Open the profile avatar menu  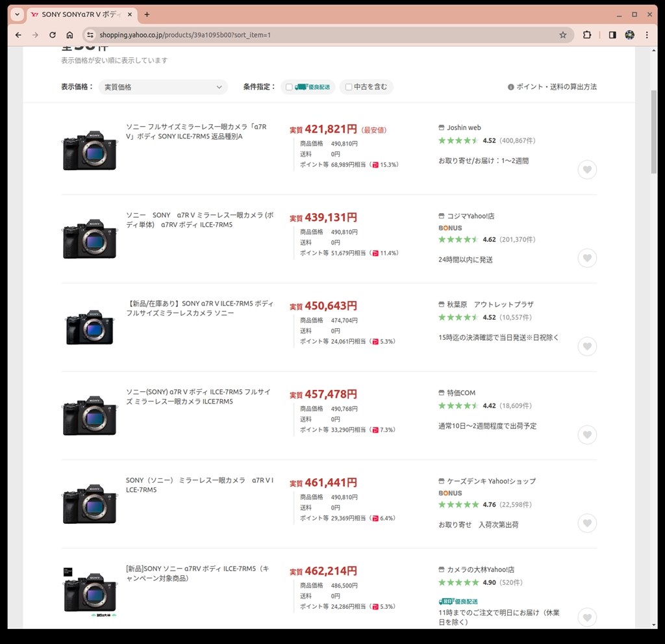(630, 35)
